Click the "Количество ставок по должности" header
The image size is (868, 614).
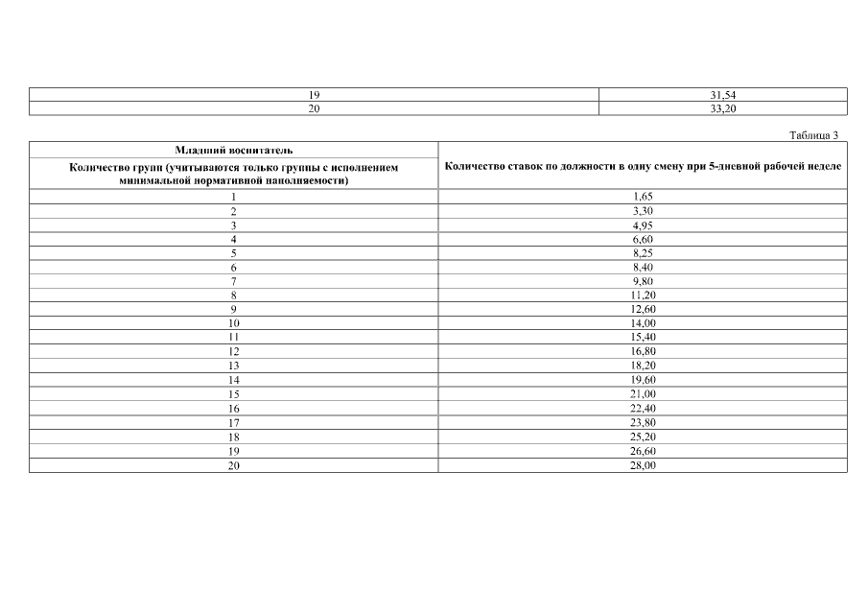[643, 166]
